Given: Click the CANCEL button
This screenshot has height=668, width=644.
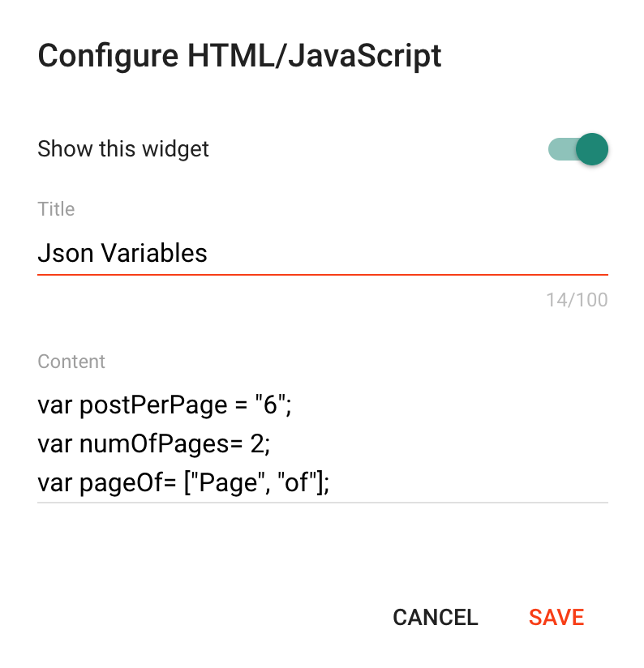Looking at the screenshot, I should [x=436, y=617].
